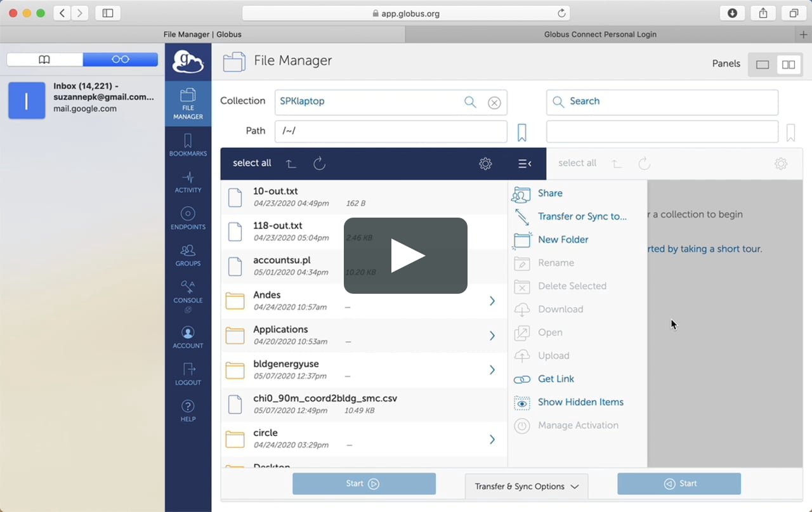Image resolution: width=812 pixels, height=512 pixels.
Task: Reload the page in Safari address bar
Action: pos(561,13)
